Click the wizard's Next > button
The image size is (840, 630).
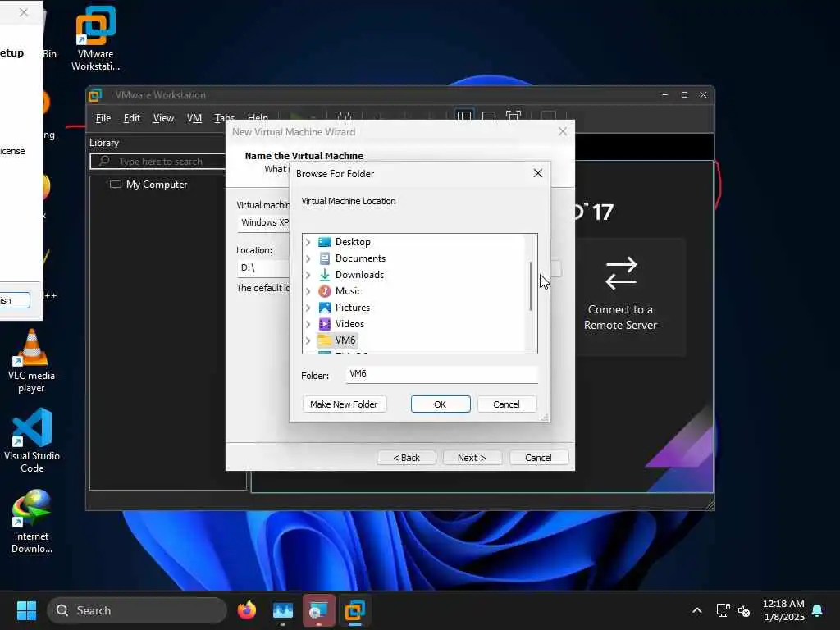tap(472, 458)
